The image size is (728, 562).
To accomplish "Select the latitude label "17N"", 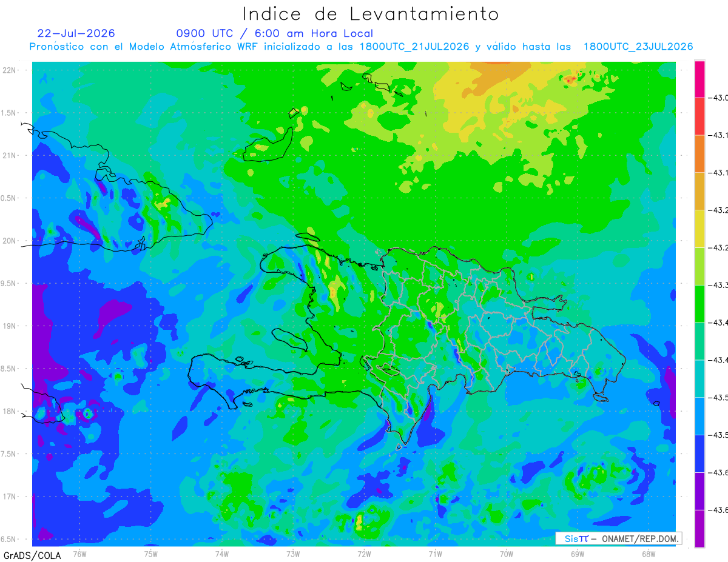I will [x=10, y=497].
